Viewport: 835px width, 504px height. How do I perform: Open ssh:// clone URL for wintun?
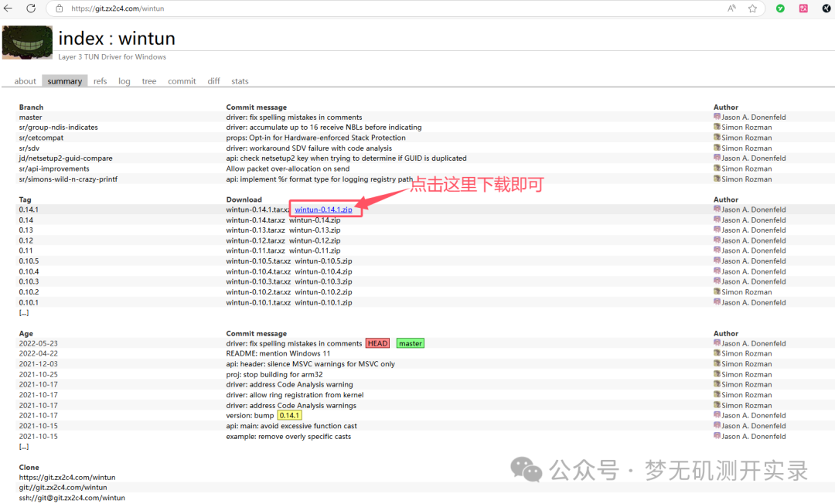[72, 498]
